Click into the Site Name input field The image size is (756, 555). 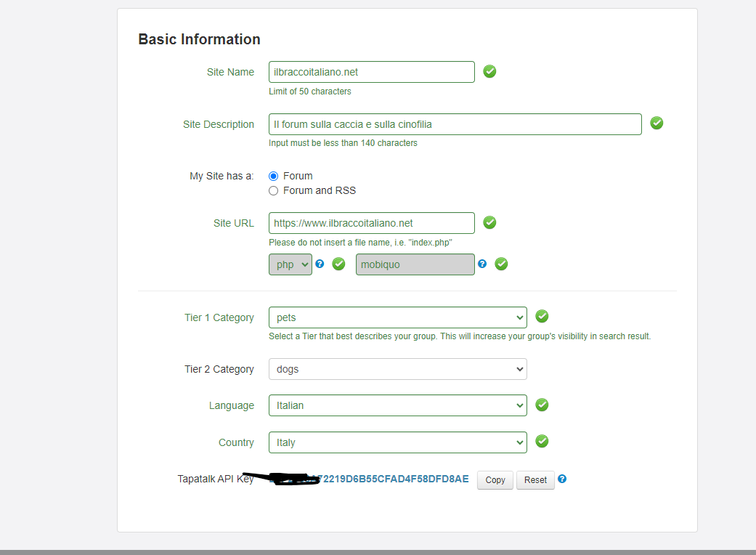coord(371,72)
